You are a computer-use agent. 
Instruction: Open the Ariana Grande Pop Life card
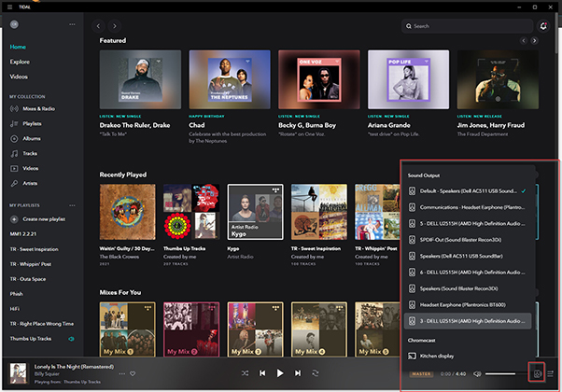click(x=408, y=79)
